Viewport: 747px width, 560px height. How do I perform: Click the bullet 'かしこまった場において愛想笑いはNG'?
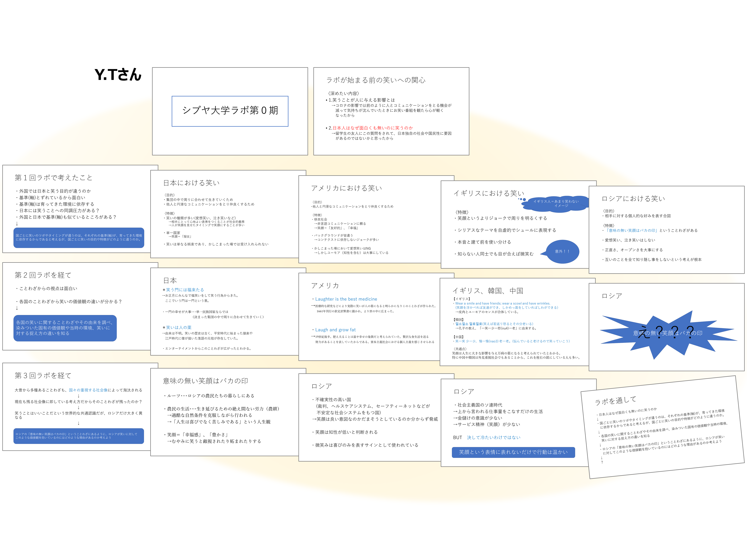click(x=342, y=248)
